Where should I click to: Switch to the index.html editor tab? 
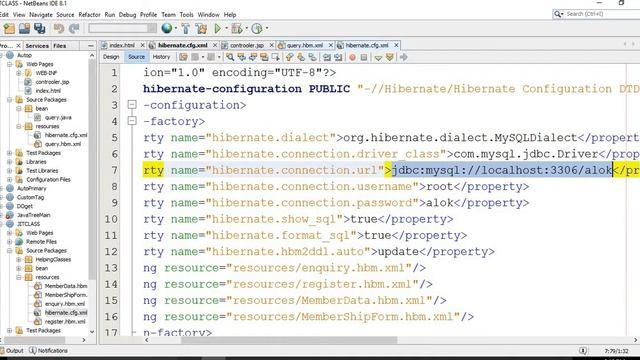coord(122,45)
